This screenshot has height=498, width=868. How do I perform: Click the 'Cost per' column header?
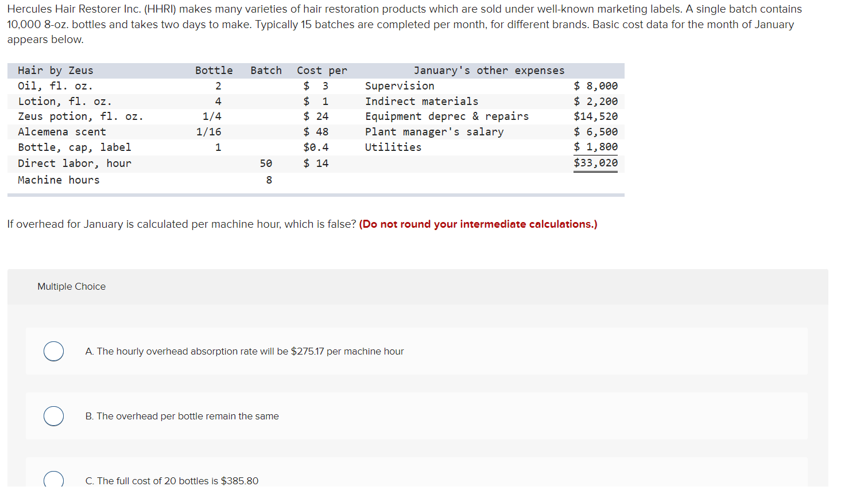322,71
